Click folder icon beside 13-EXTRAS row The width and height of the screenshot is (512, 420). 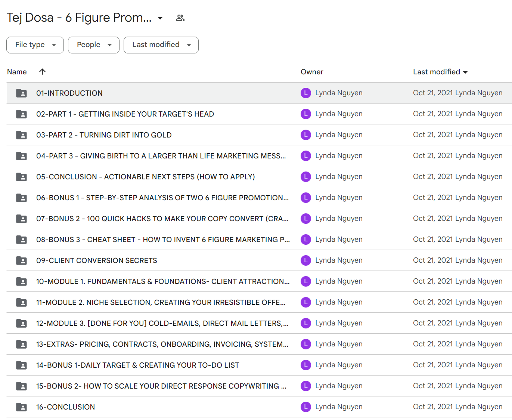21,344
